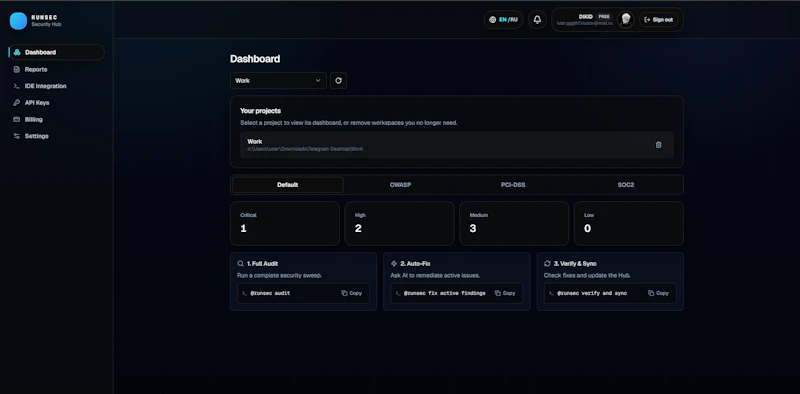The width and height of the screenshot is (800, 394).
Task: Switch to the PCI-DSS tab
Action: pos(513,185)
